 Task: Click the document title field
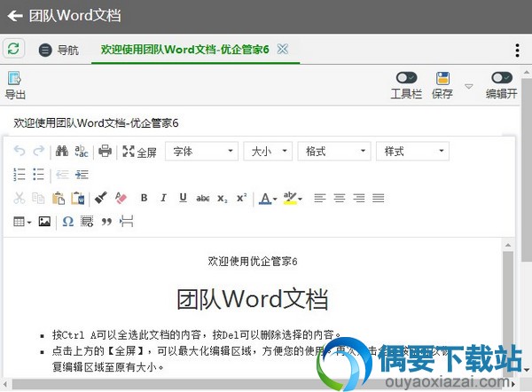[96, 123]
